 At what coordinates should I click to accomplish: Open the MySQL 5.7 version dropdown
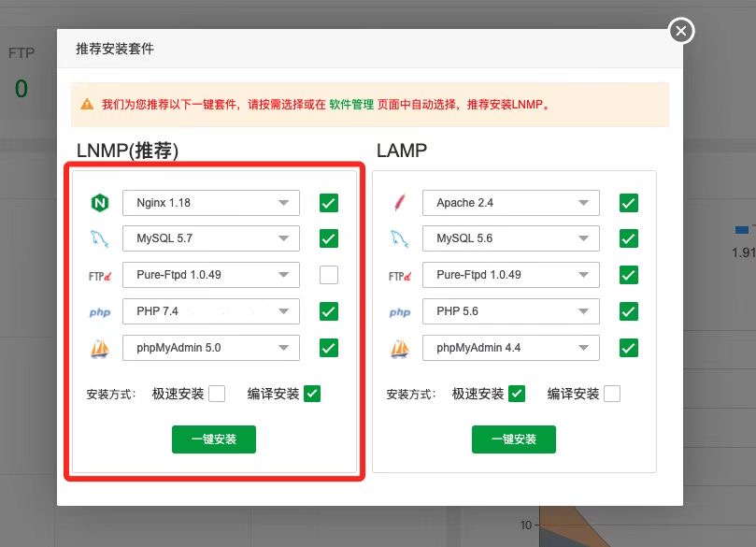coord(211,238)
